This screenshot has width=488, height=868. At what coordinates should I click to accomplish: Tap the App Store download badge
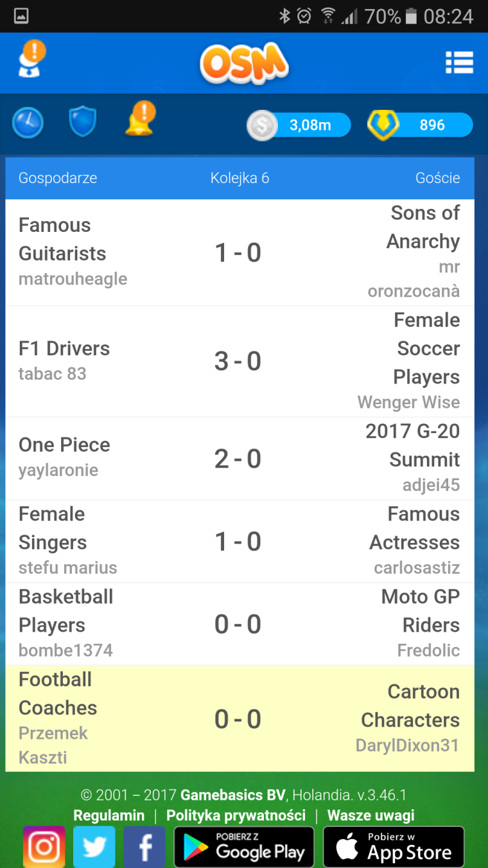[x=393, y=847]
